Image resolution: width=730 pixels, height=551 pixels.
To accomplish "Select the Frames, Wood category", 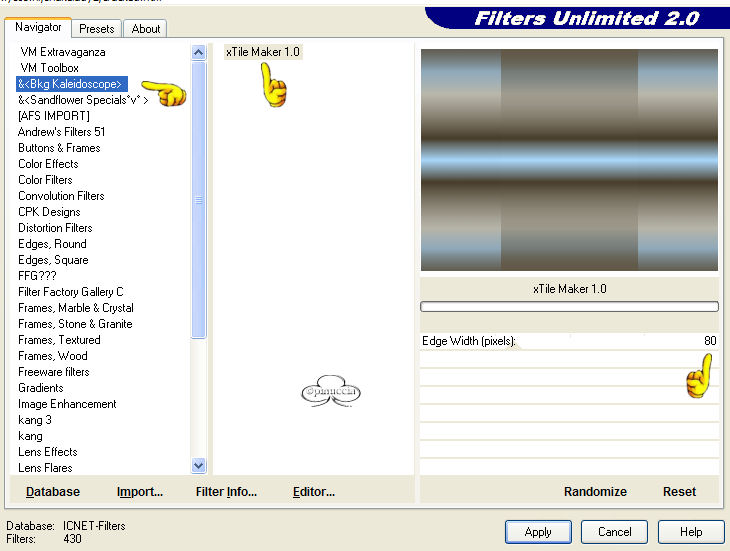I will tap(53, 356).
